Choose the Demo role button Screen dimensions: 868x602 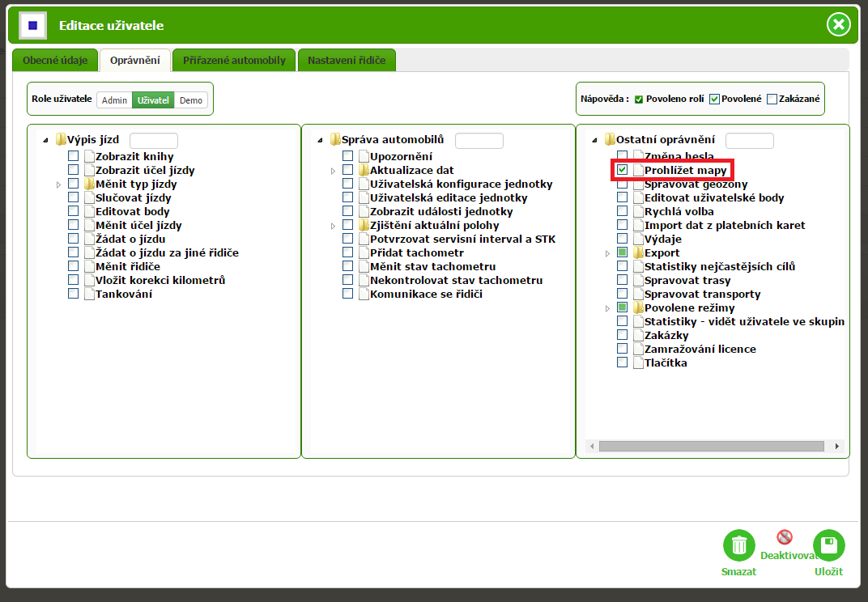click(x=191, y=100)
